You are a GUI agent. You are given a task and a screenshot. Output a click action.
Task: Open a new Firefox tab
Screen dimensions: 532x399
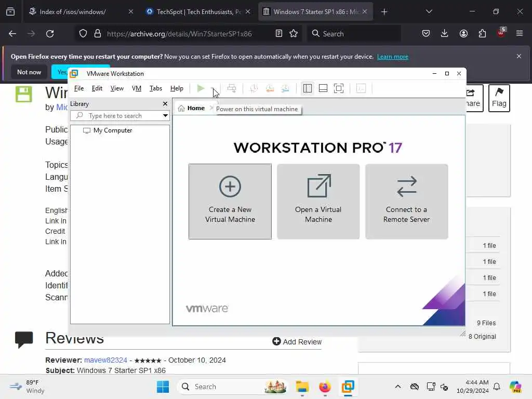(384, 12)
